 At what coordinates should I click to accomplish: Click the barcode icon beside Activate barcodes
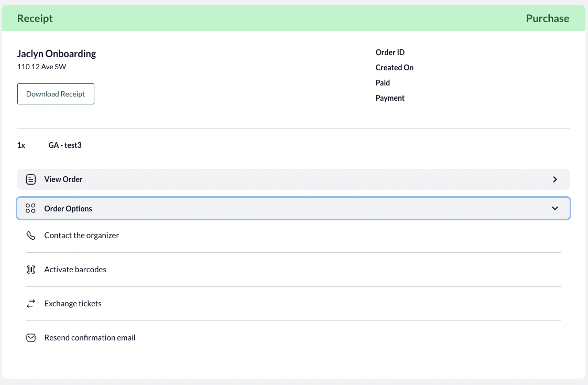pyautogui.click(x=31, y=270)
